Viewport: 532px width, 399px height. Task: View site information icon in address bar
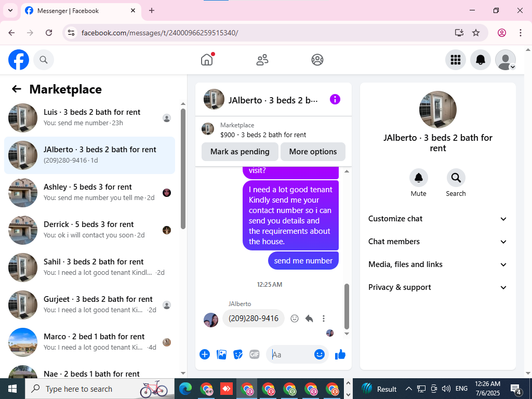click(71, 33)
